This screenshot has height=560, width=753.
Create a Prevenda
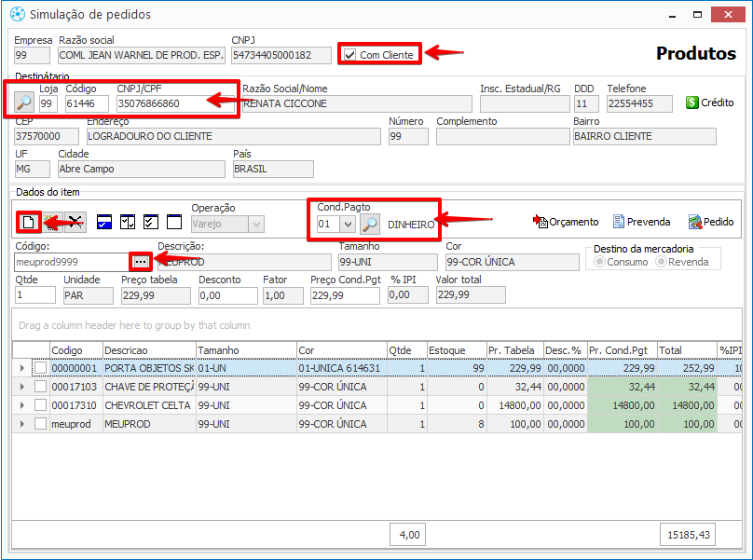(641, 222)
